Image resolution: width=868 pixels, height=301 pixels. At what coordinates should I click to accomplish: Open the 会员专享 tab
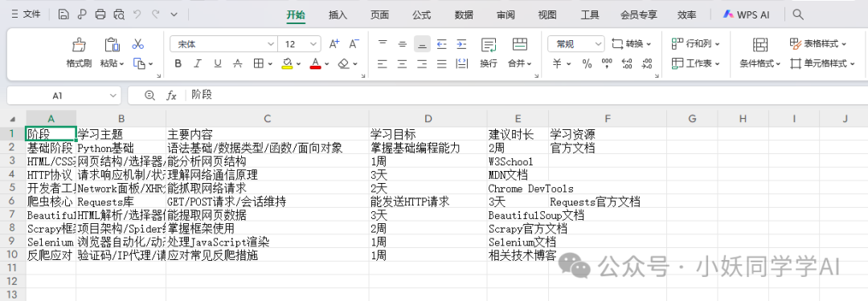(x=638, y=15)
